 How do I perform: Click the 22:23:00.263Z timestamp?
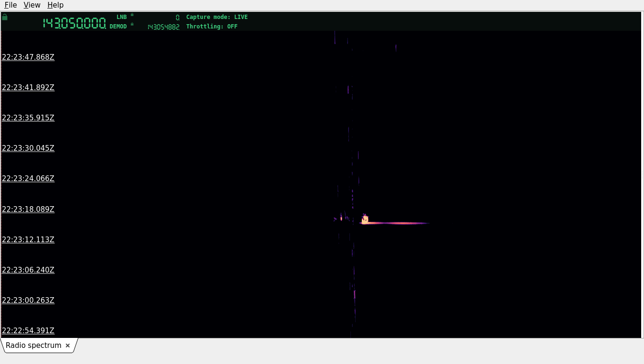tap(28, 300)
